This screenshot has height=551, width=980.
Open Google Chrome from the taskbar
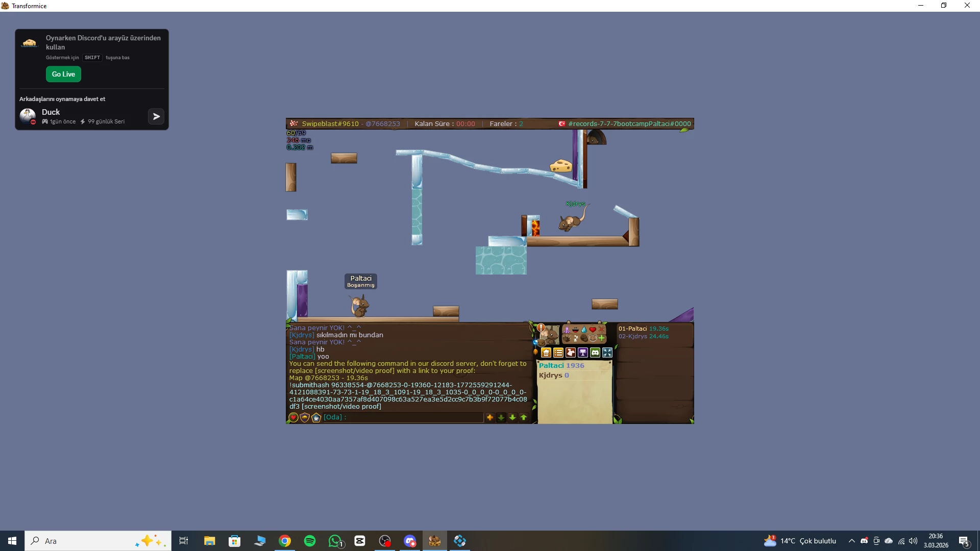pos(285,541)
